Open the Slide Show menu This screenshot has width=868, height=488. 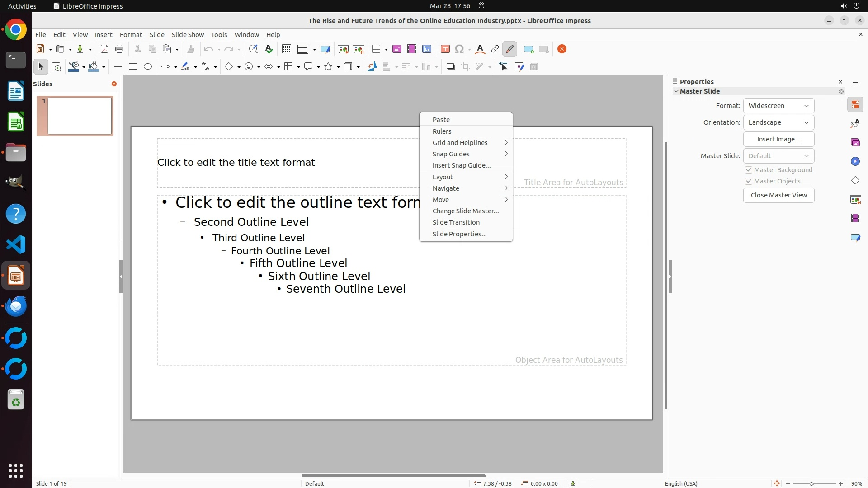(x=188, y=35)
